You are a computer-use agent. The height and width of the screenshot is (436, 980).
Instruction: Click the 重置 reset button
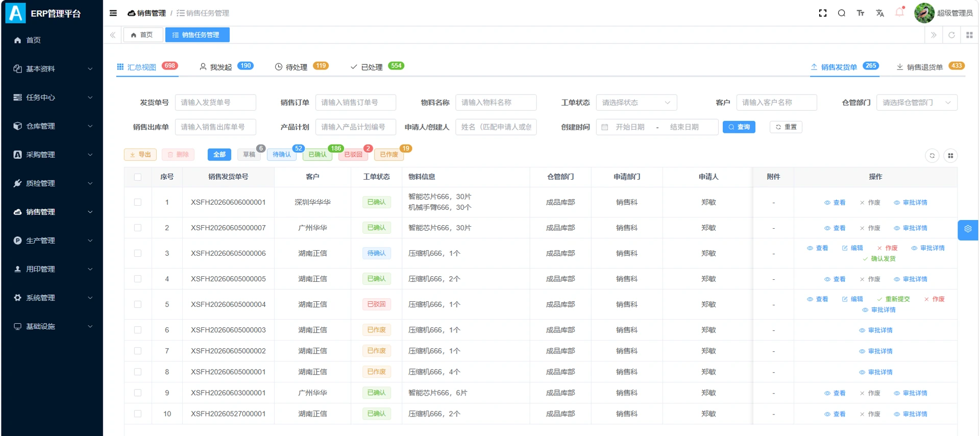click(786, 127)
